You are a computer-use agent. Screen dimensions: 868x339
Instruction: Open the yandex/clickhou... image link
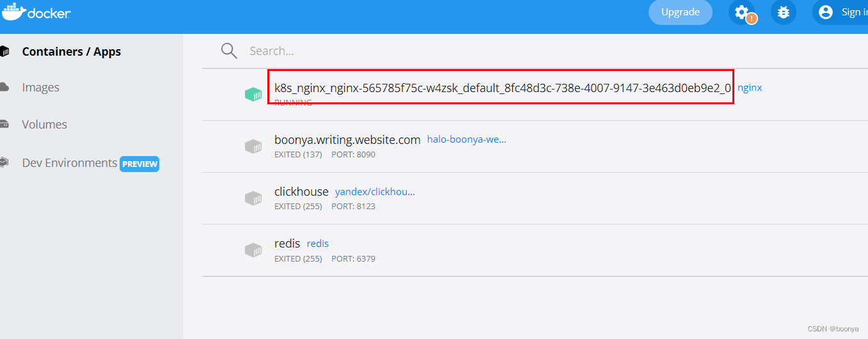(375, 192)
